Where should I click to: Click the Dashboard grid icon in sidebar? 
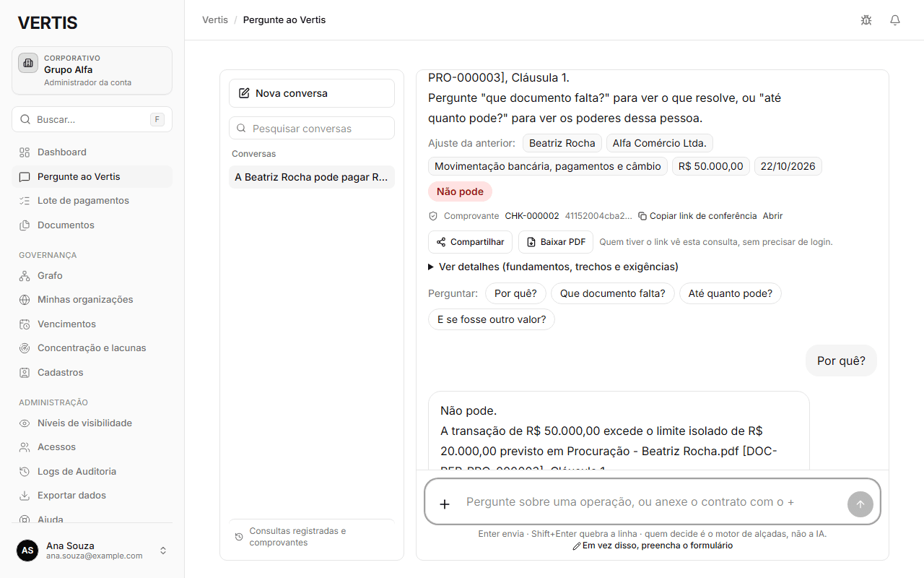click(x=25, y=152)
